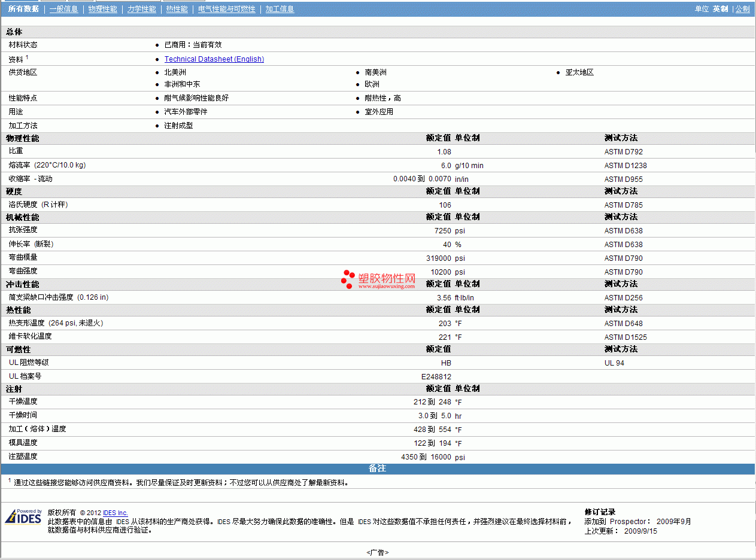
Task: Click the 弯曲模量 value 319000
Action: pyautogui.click(x=439, y=258)
